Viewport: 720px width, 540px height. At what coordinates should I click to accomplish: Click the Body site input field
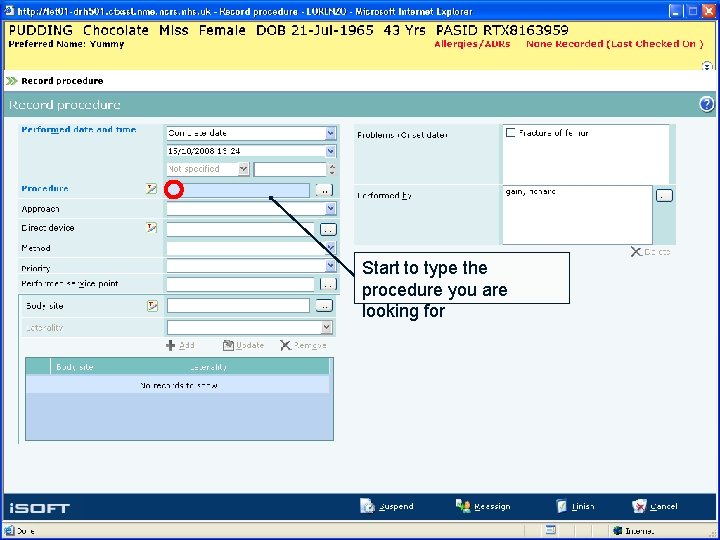pyautogui.click(x=238, y=305)
